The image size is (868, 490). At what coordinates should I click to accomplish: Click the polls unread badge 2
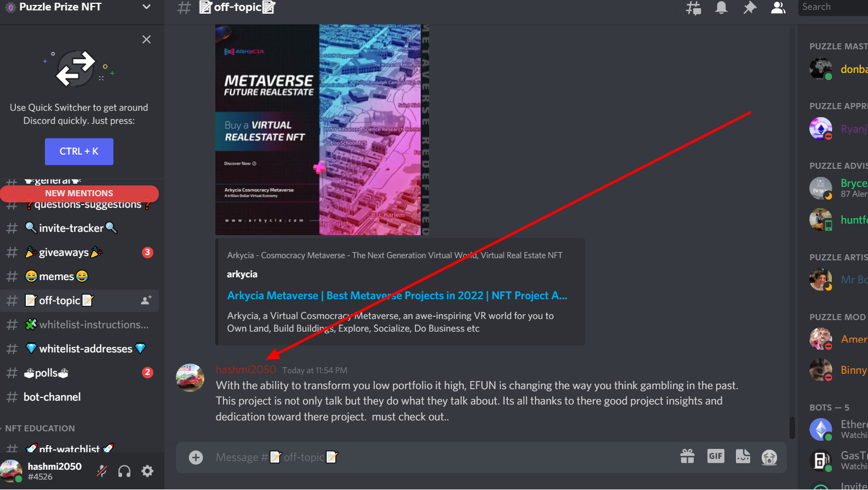pyautogui.click(x=147, y=373)
